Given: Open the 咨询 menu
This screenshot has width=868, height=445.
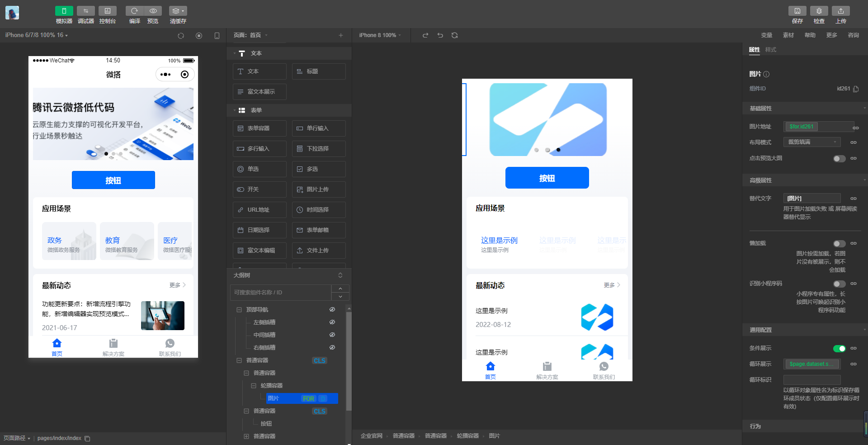Looking at the screenshot, I should [854, 35].
